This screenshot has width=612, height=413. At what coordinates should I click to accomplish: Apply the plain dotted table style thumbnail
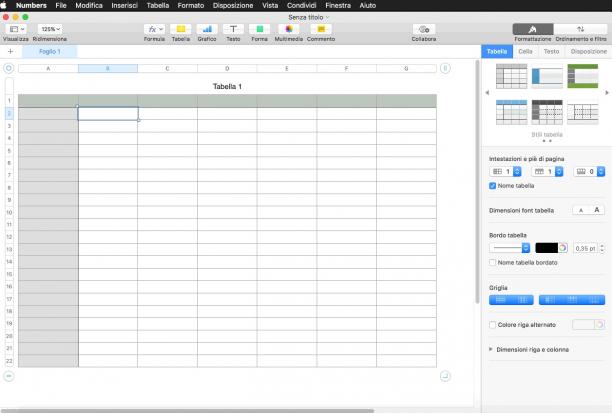(x=583, y=112)
